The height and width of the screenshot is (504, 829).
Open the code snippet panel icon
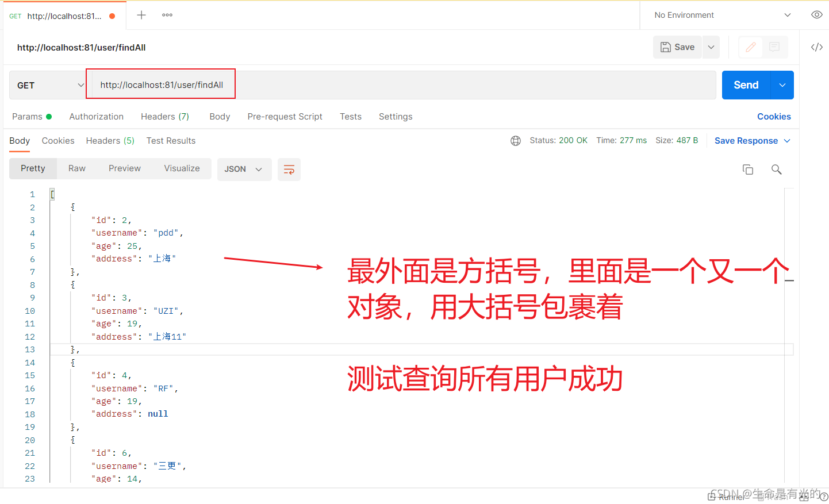pyautogui.click(x=816, y=47)
